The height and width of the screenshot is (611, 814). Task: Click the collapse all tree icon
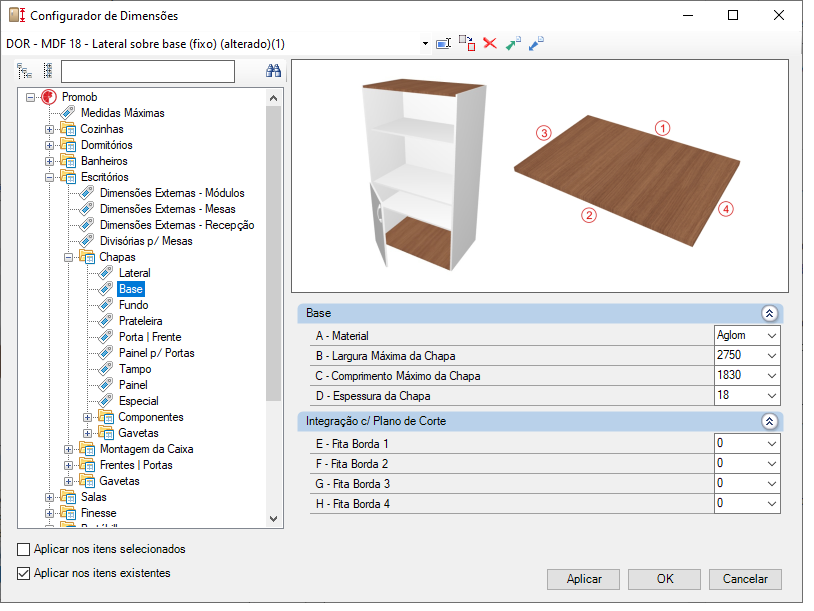coord(48,71)
